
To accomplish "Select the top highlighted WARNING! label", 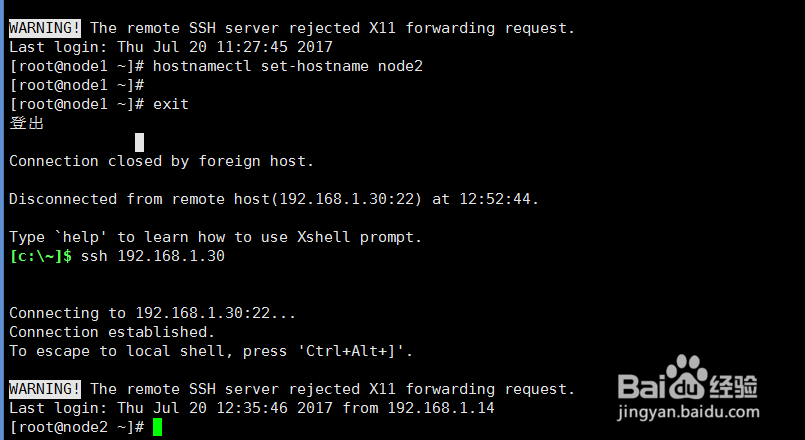I will click(x=45, y=28).
